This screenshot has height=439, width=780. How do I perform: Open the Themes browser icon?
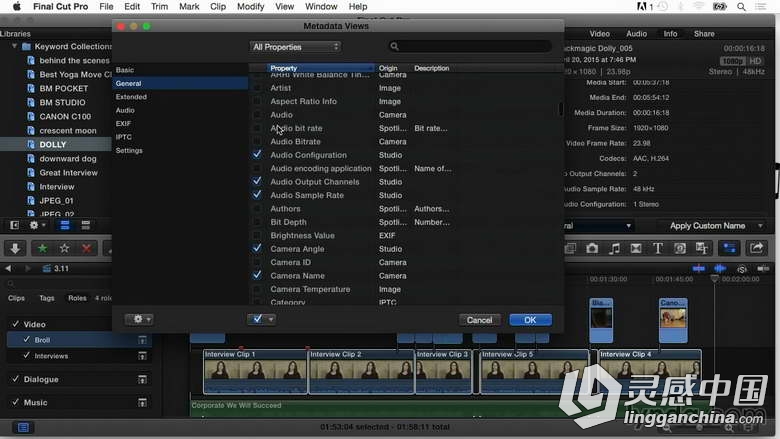[x=701, y=248]
